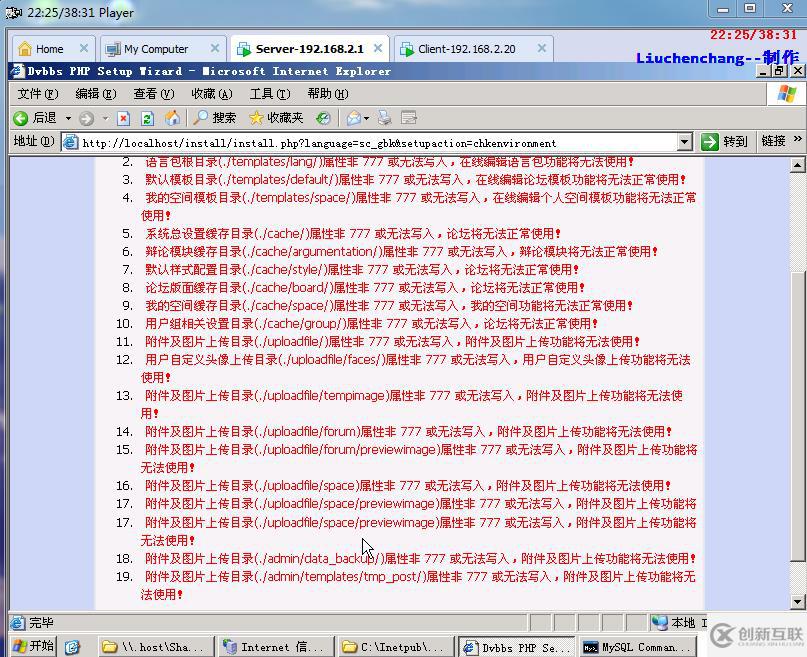Close the Client-192.168.2.20 tab
The image size is (807, 657).
541,48
